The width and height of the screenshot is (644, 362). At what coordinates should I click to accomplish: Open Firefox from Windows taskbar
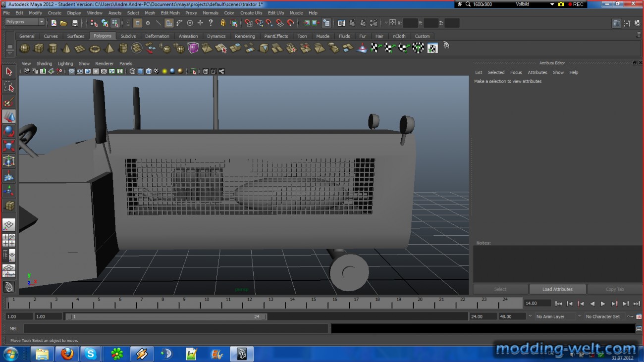pyautogui.click(x=67, y=354)
